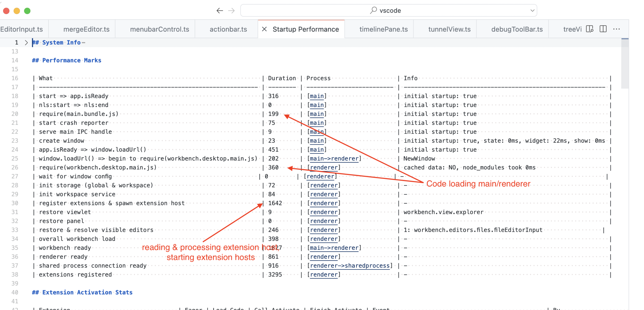Close the Startup Performance tab

tap(264, 29)
